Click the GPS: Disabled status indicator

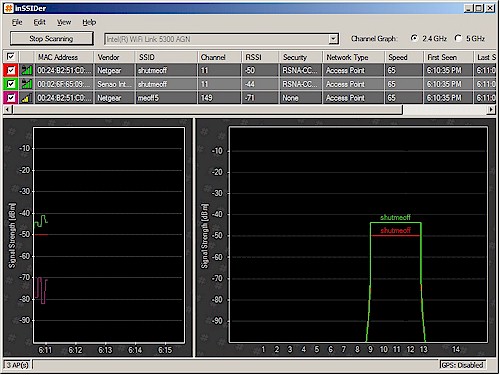coord(462,365)
